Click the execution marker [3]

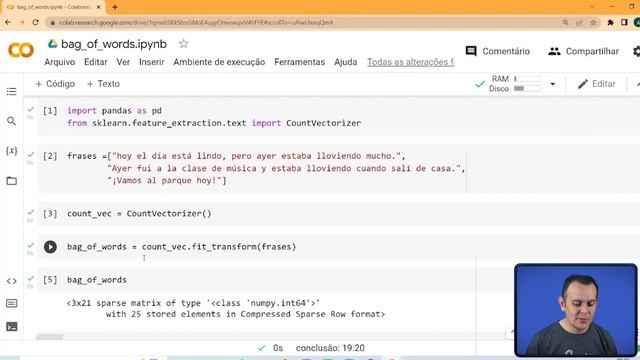tap(50, 214)
